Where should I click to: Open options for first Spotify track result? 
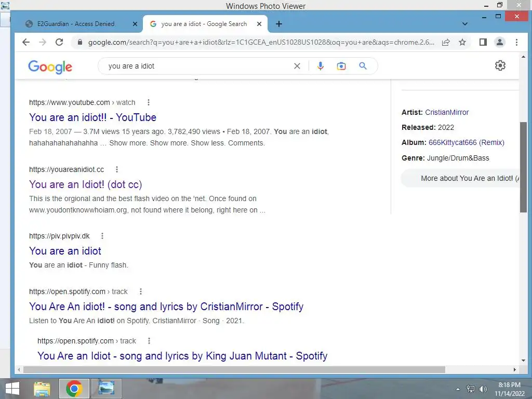tap(140, 291)
